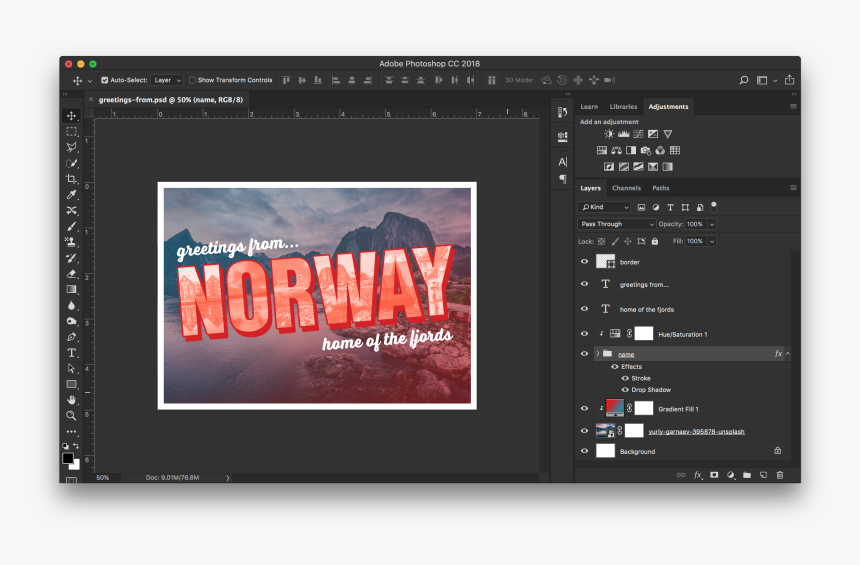Click the foreground color swatch

coord(68,458)
